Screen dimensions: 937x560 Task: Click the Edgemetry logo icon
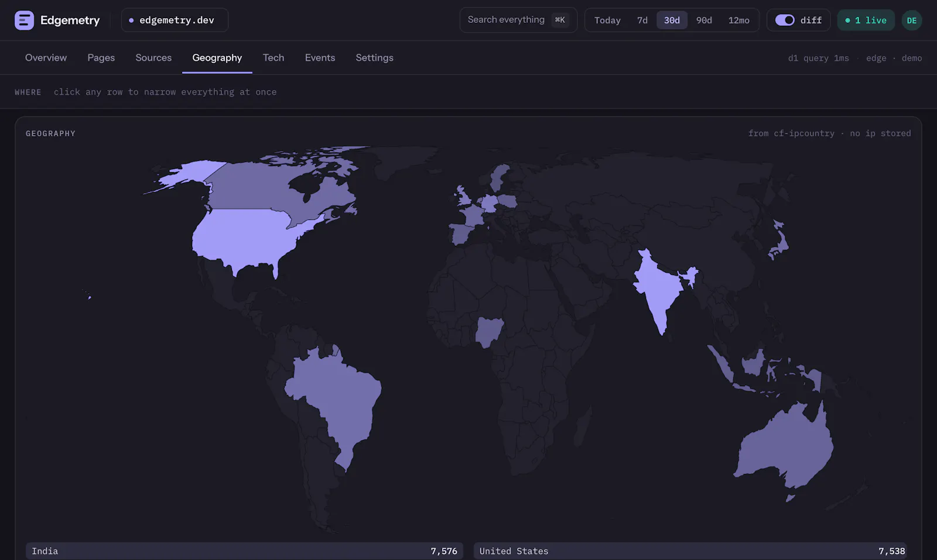point(24,20)
